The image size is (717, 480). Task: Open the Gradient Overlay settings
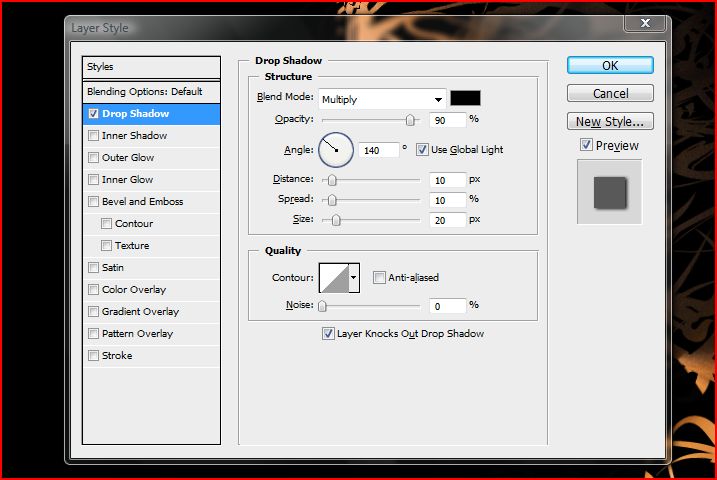point(140,312)
